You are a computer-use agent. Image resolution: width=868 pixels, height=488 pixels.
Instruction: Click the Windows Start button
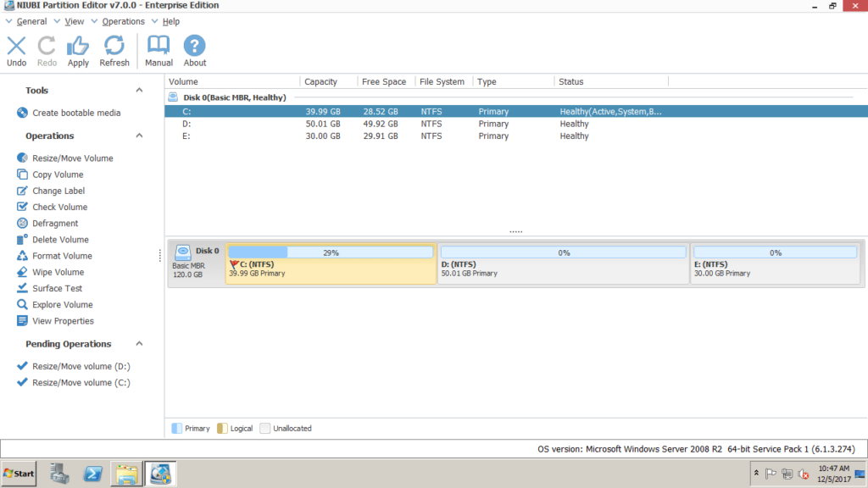(19, 474)
